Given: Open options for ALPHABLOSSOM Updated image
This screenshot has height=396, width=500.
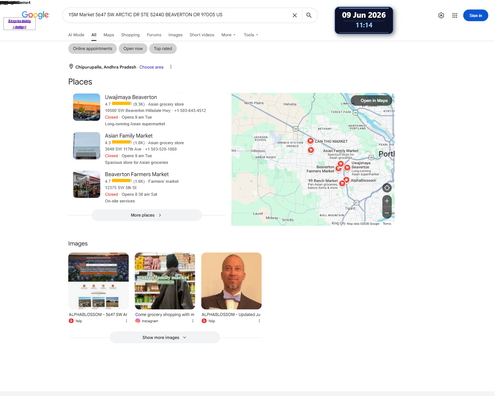Looking at the screenshot, I should 259,321.
